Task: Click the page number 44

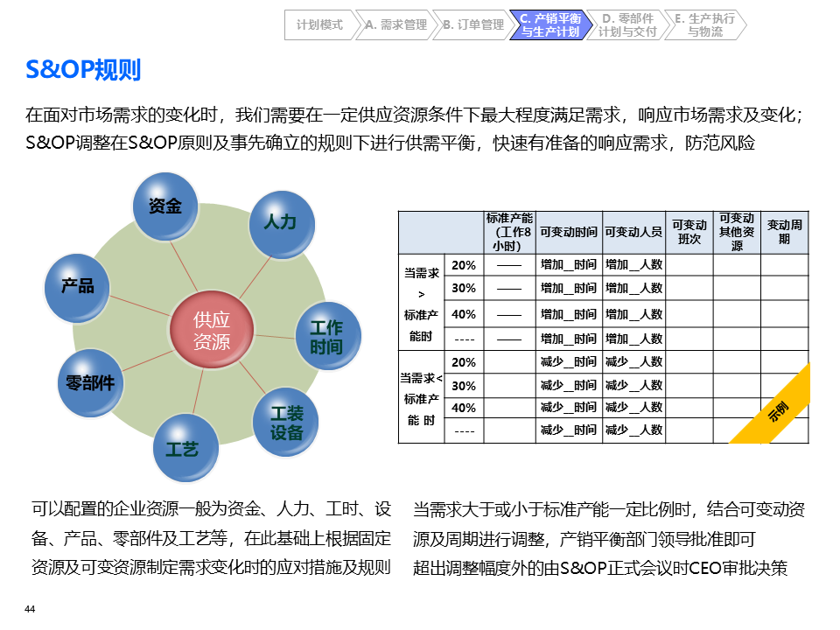Action: point(30,609)
